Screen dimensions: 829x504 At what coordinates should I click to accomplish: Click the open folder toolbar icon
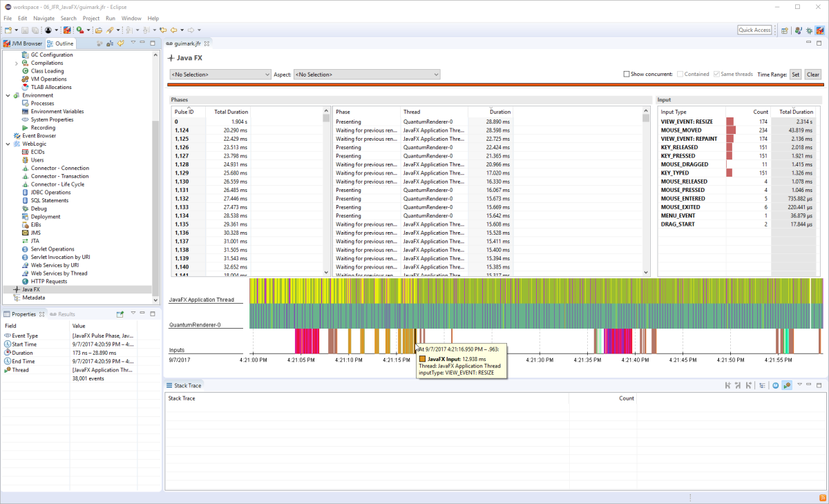tap(99, 30)
